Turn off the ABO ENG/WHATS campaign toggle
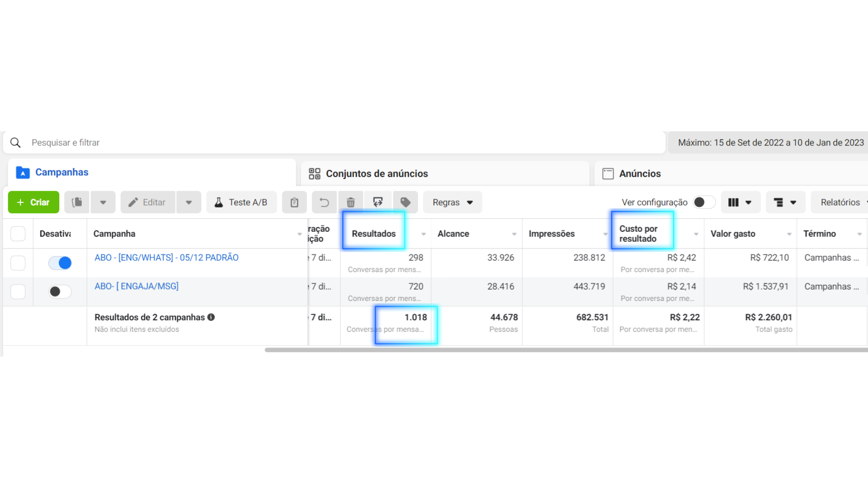This screenshot has width=868, height=488. coord(60,263)
